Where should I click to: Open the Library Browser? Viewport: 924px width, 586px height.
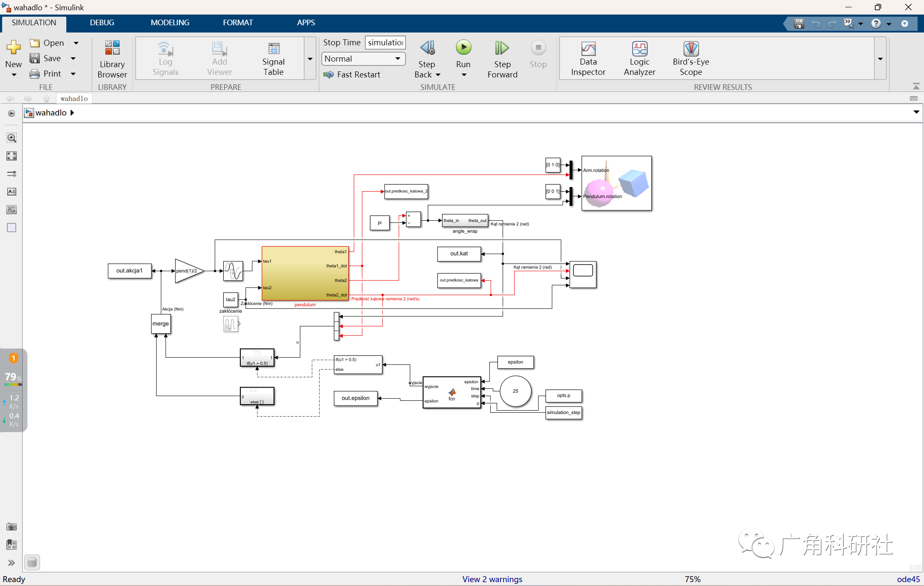click(x=112, y=59)
